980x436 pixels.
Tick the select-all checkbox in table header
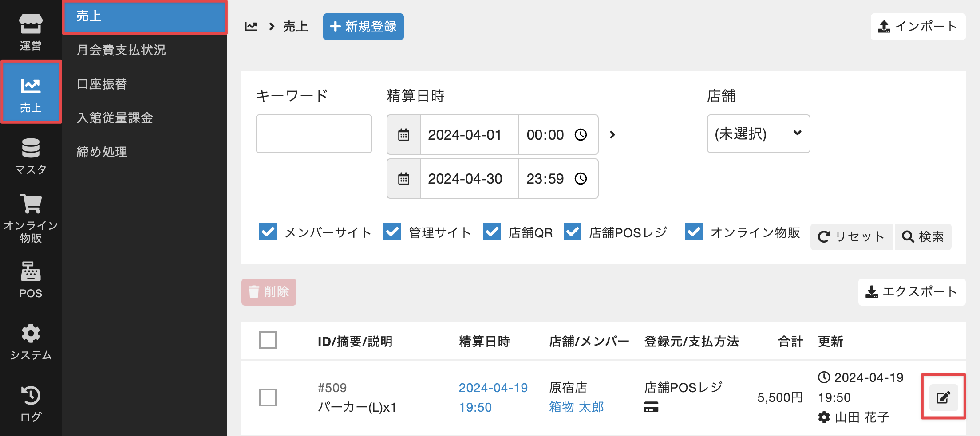tap(268, 341)
